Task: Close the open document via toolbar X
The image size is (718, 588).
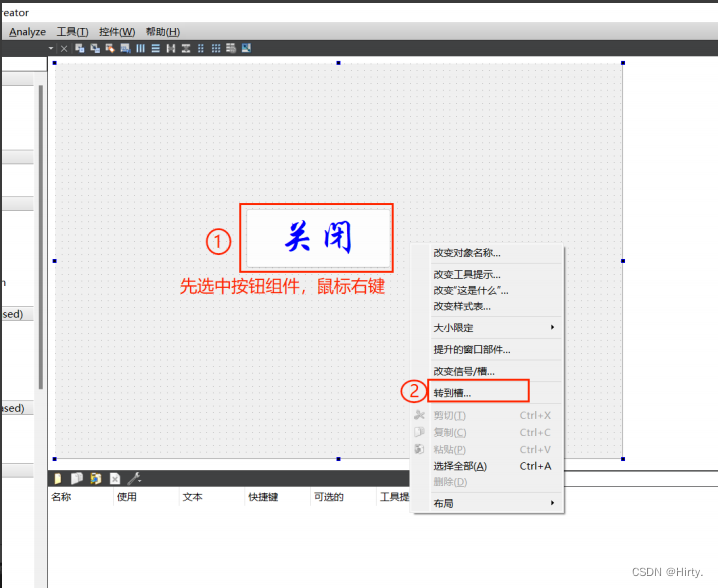Action: (x=64, y=49)
